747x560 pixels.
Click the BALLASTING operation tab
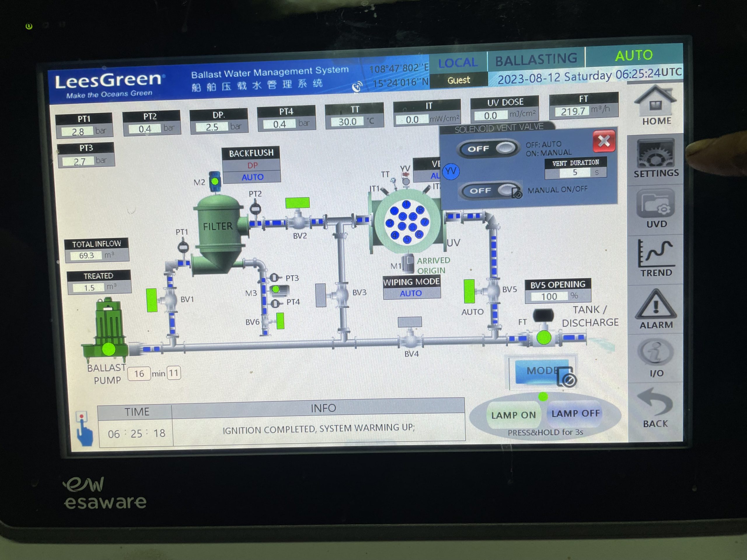[536, 60]
